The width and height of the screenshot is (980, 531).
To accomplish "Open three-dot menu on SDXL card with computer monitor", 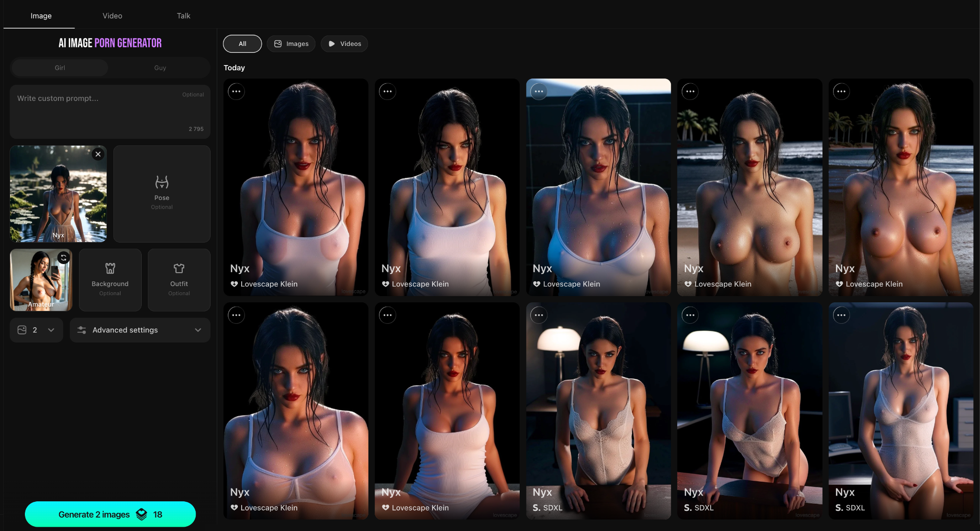I will [x=841, y=315].
